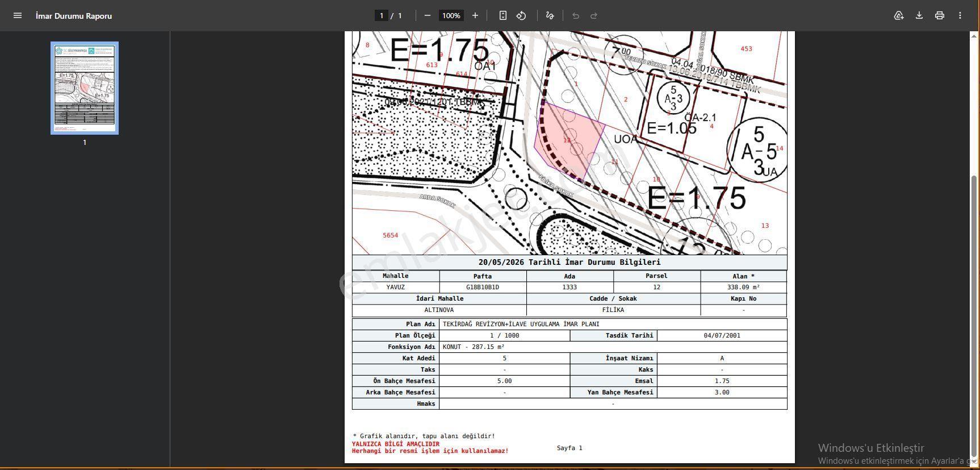Image resolution: width=980 pixels, height=470 pixels.
Task: Click the page number input field
Action: 382,15
